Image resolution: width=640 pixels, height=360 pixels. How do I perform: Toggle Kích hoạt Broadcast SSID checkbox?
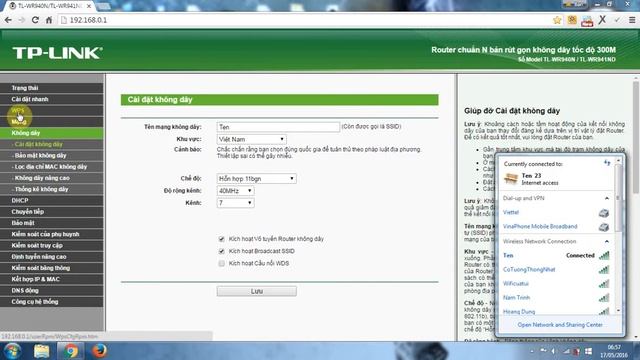[222, 251]
